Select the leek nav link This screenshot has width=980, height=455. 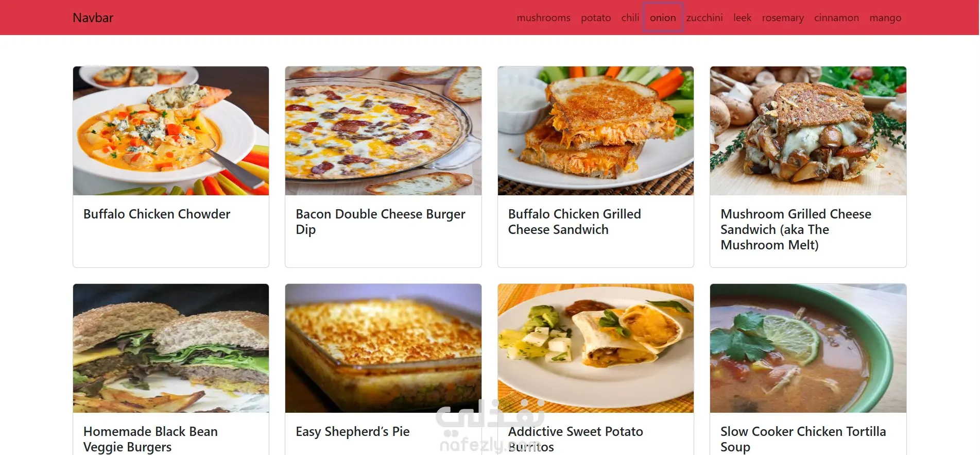(x=742, y=18)
